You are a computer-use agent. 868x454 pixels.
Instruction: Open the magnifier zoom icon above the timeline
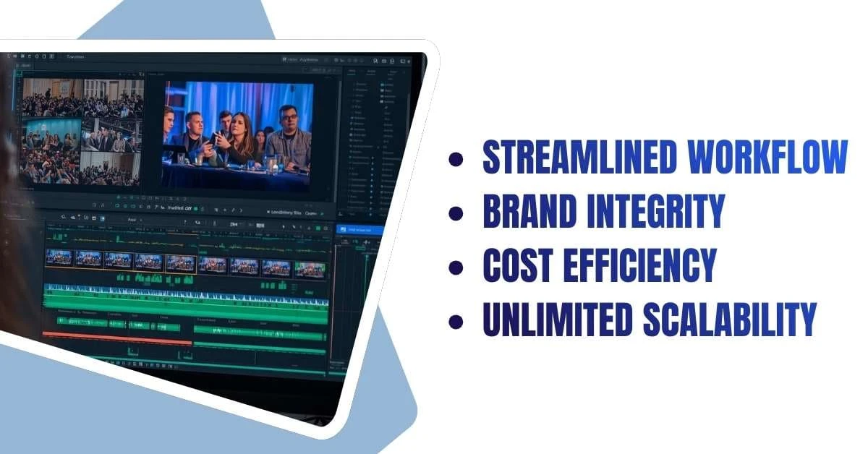pos(64,215)
